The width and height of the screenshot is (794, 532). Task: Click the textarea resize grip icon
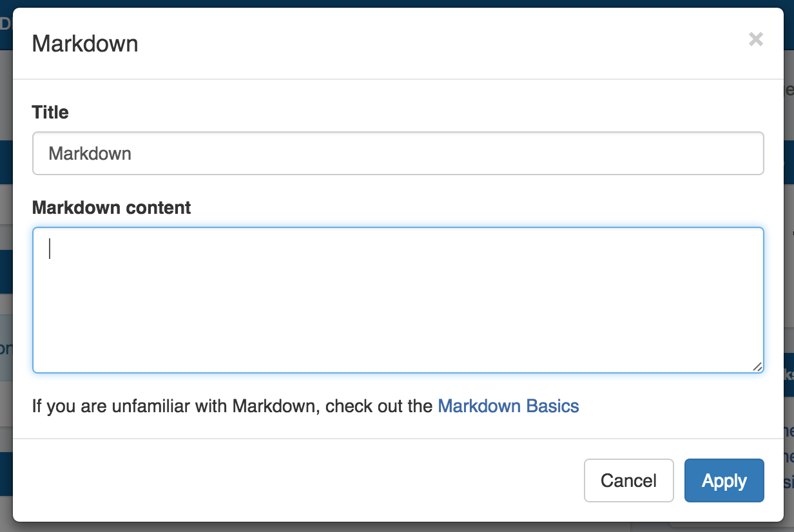[x=757, y=366]
